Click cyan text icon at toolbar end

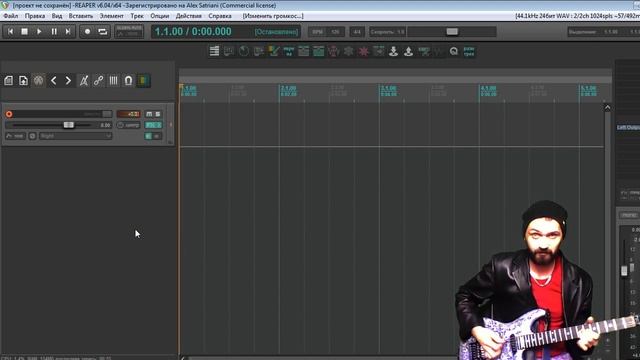point(469,51)
